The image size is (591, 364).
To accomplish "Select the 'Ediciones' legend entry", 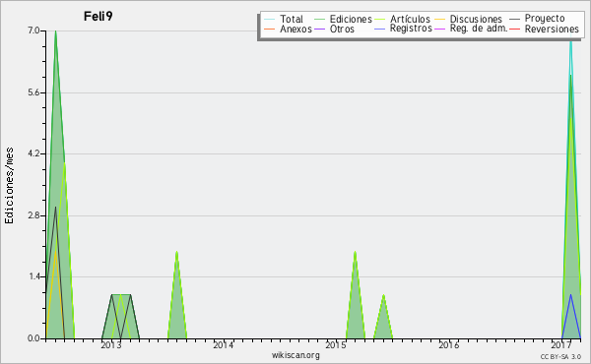I will pos(343,19).
